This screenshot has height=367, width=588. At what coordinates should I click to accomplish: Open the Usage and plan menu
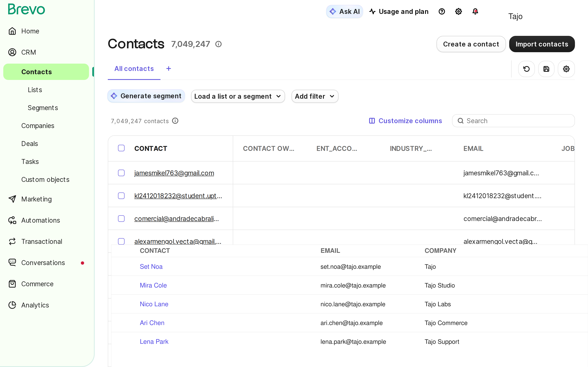(x=399, y=11)
